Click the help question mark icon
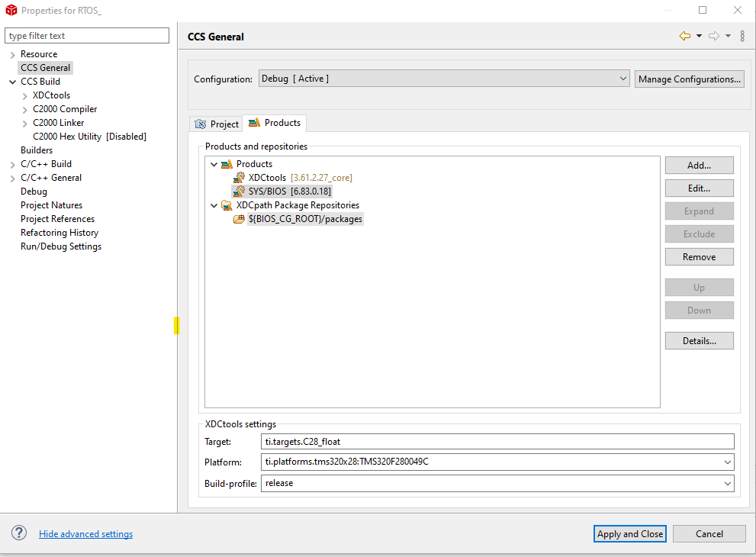756x557 pixels. click(18, 533)
